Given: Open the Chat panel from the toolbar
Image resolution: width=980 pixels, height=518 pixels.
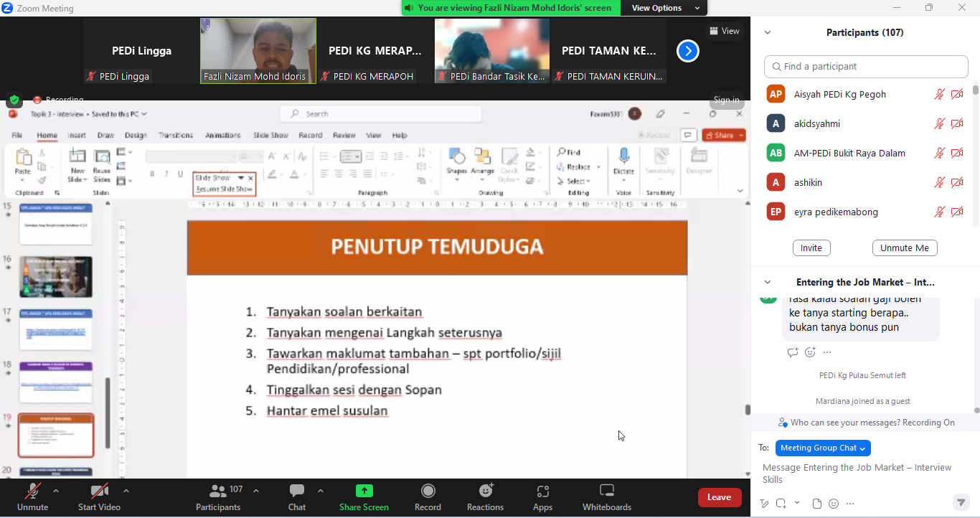Looking at the screenshot, I should (x=296, y=491).
